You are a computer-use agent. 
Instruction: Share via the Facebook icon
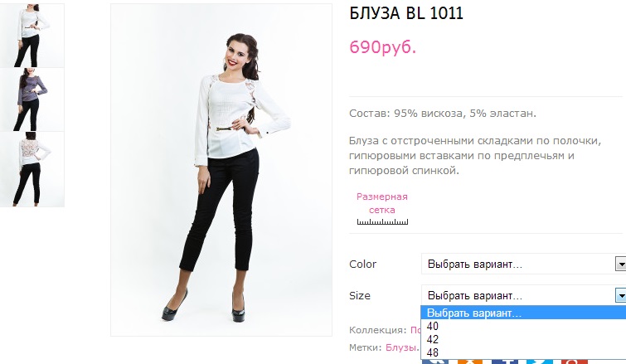pos(505,362)
